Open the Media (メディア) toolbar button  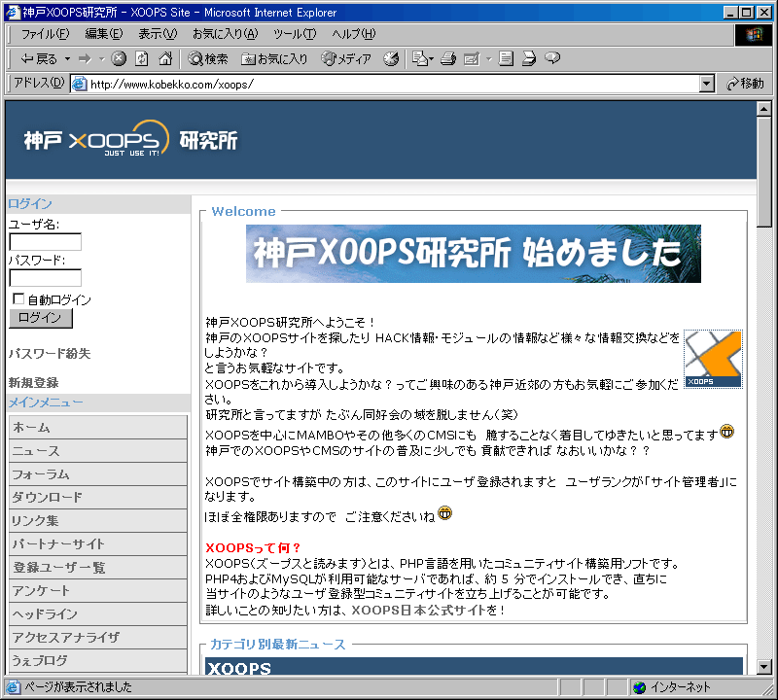point(346,59)
